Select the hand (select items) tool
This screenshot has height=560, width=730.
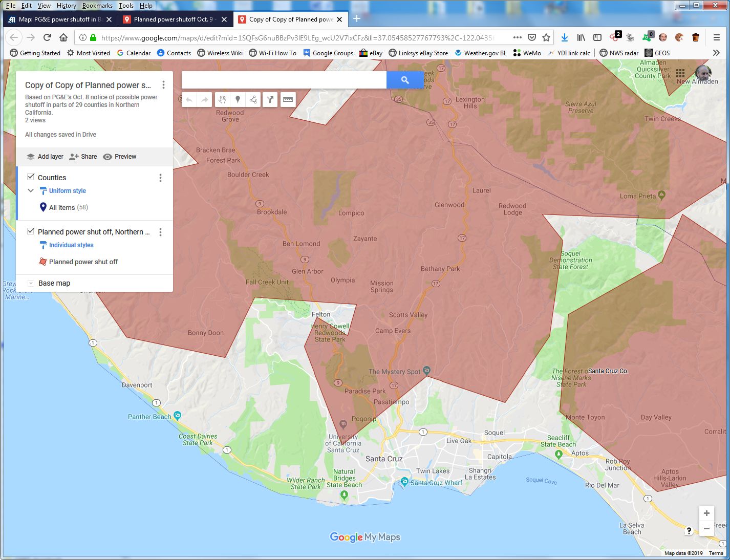(222, 100)
